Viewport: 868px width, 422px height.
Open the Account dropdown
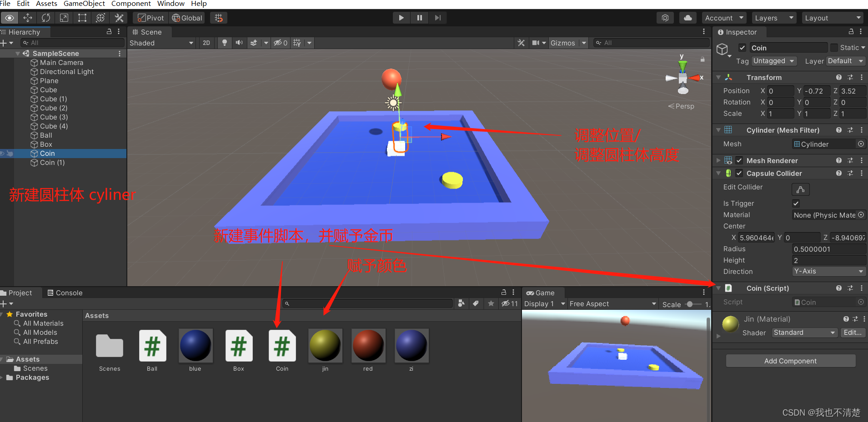pyautogui.click(x=724, y=18)
